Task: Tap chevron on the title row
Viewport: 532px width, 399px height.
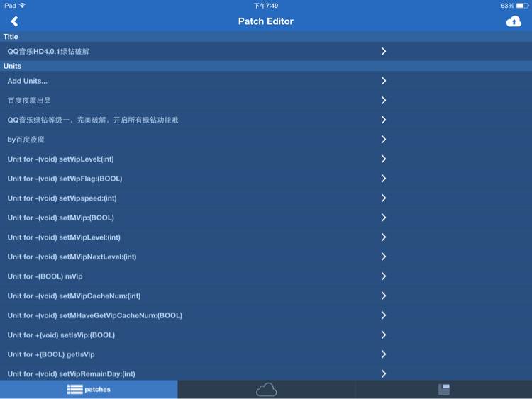Action: click(383, 51)
